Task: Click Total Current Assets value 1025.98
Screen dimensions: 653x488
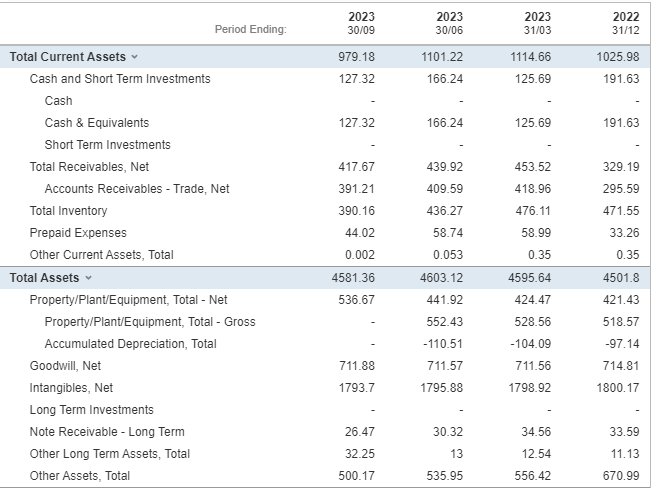Action: 618,57
